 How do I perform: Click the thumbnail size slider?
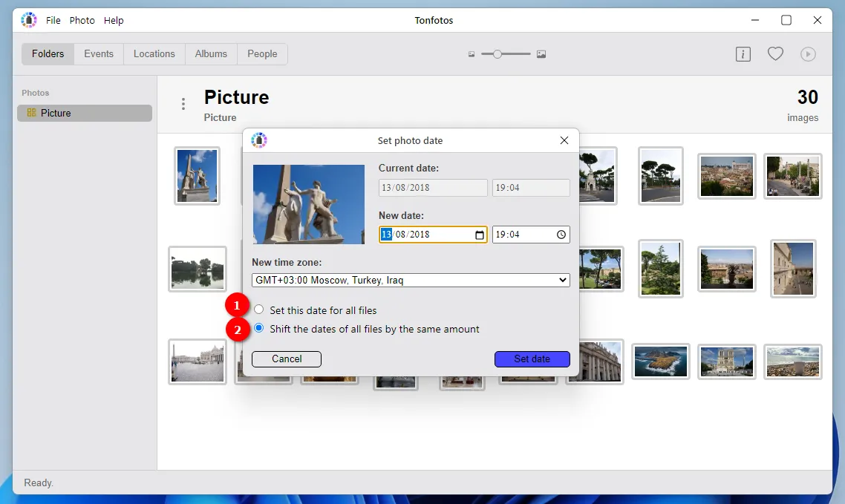(506, 54)
